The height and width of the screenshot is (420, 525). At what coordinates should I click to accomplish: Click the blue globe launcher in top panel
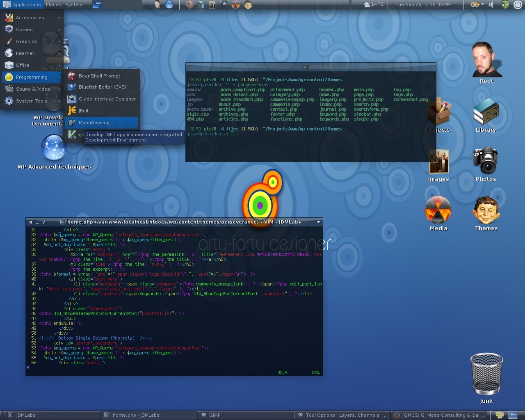(x=169, y=5)
